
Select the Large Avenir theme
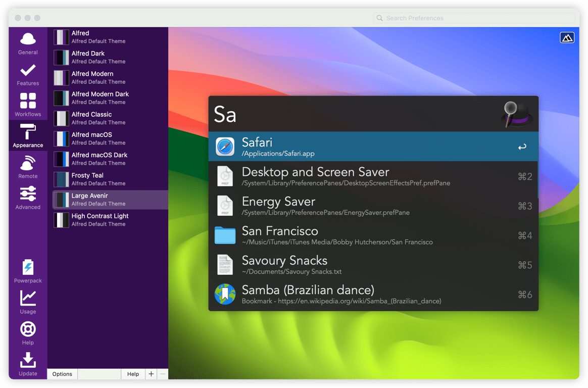[111, 200]
